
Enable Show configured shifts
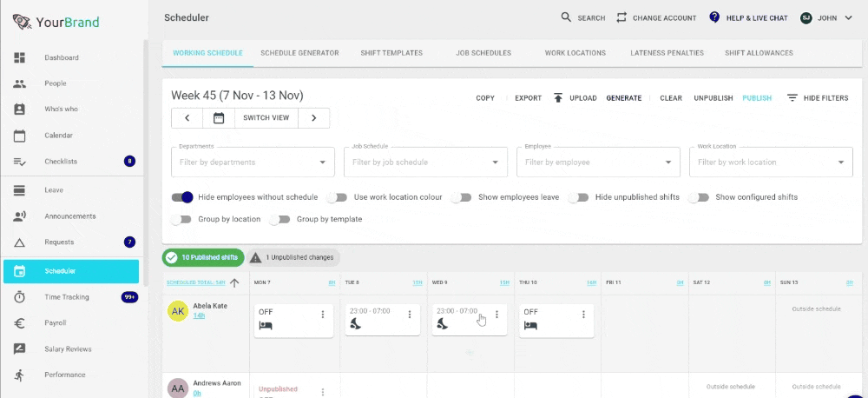699,197
